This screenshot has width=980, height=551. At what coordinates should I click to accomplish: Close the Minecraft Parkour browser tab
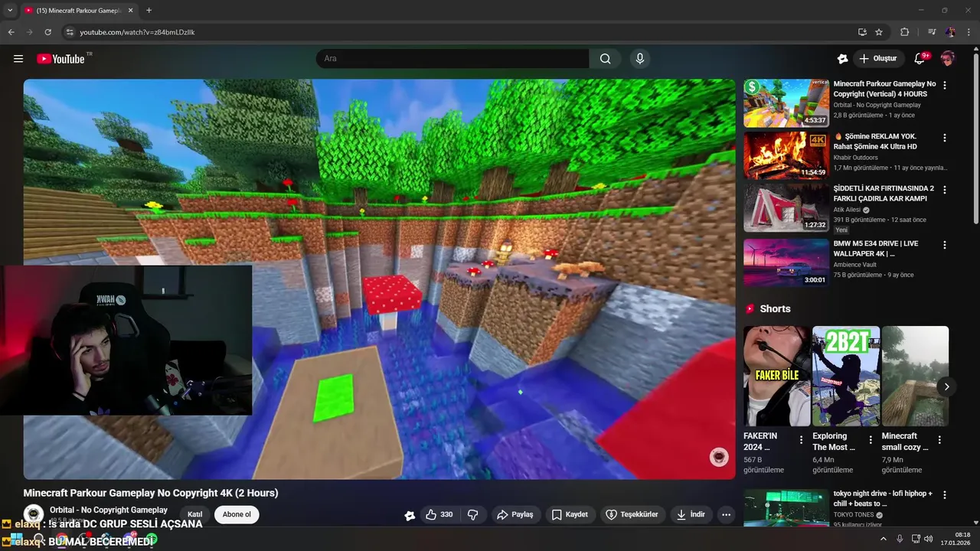tap(130, 11)
